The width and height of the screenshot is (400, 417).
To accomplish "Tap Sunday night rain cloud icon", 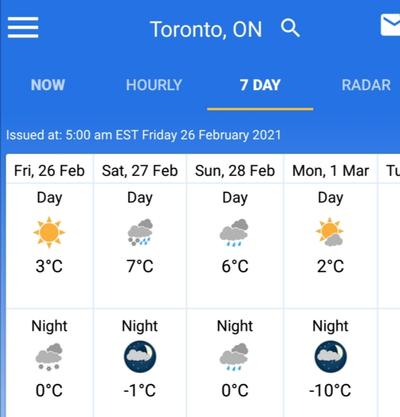I will [234, 357].
